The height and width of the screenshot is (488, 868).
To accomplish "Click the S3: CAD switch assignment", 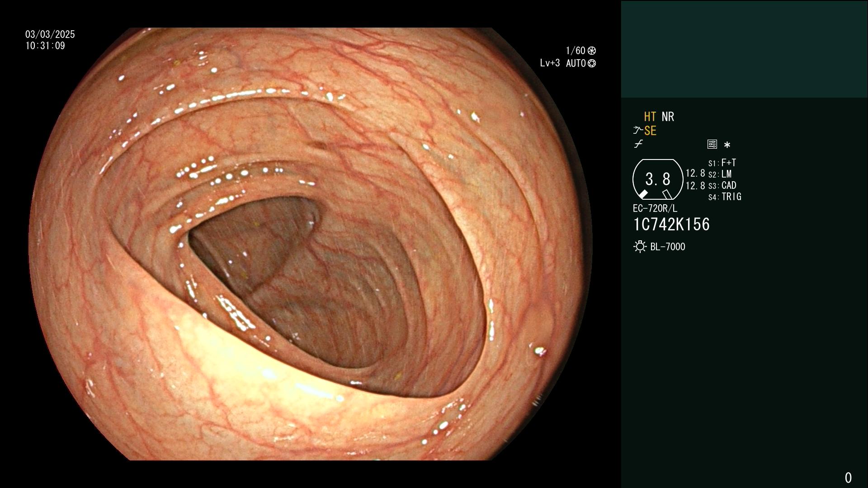I will point(722,185).
